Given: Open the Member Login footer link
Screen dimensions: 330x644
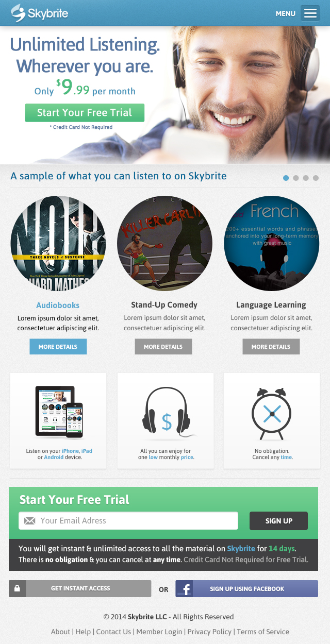Looking at the screenshot, I should click(x=159, y=632).
